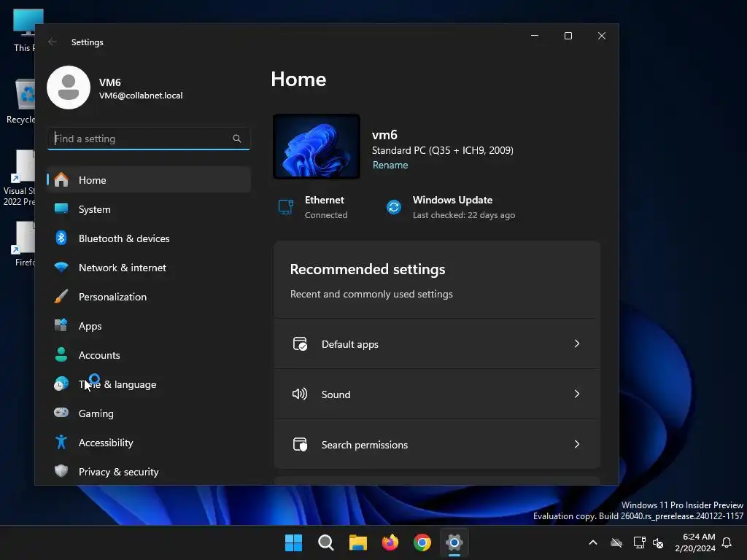747x560 pixels.
Task: Click the Apps icon in sidebar
Action: tap(61, 325)
